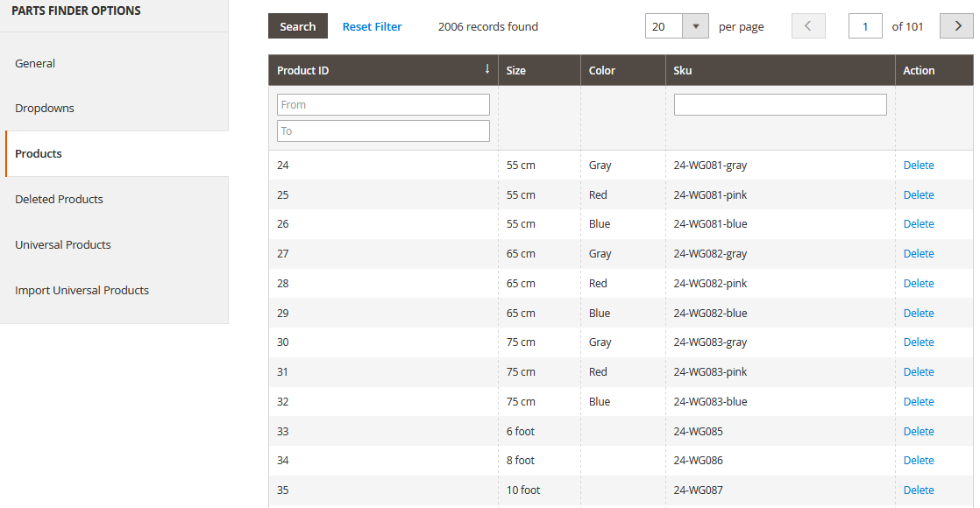Edit the current page number field
This screenshot has height=508, width=980.
(865, 26)
